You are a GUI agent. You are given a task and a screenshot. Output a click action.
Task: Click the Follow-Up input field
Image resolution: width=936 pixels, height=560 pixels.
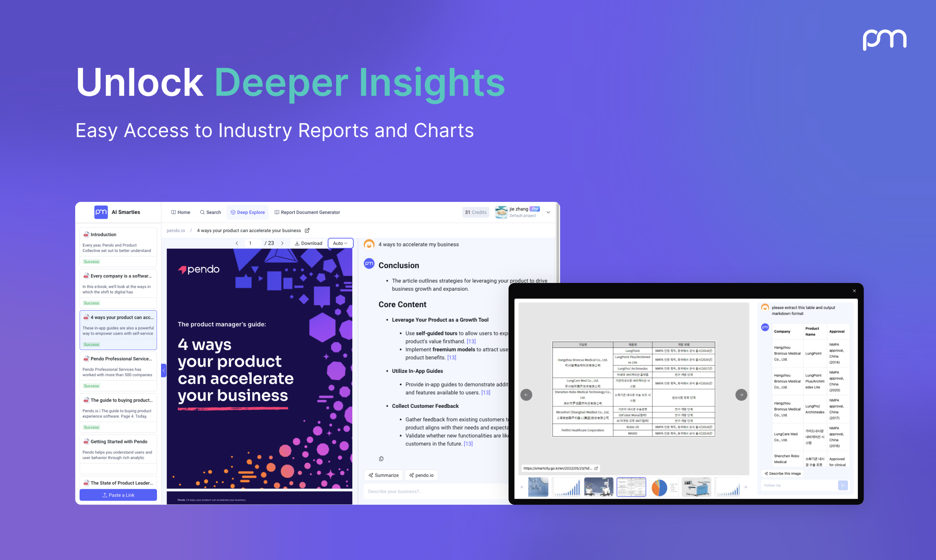point(799,485)
